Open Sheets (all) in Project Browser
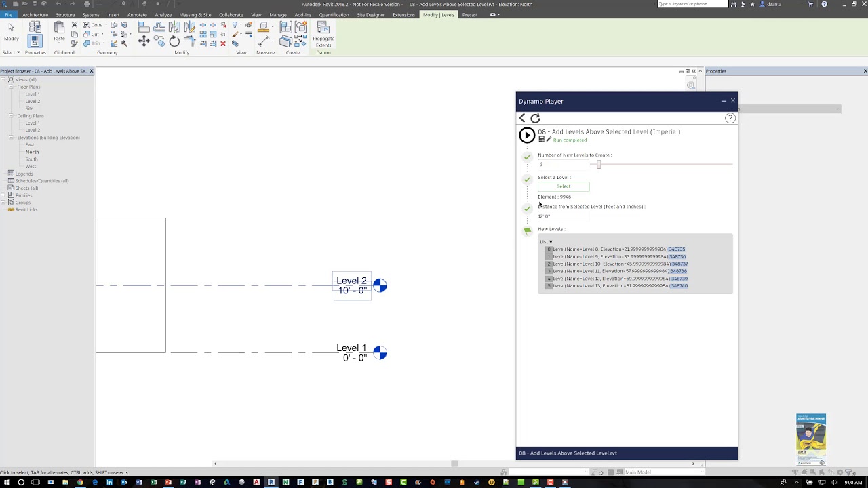Screen dimensions: 868x488 coord(26,188)
